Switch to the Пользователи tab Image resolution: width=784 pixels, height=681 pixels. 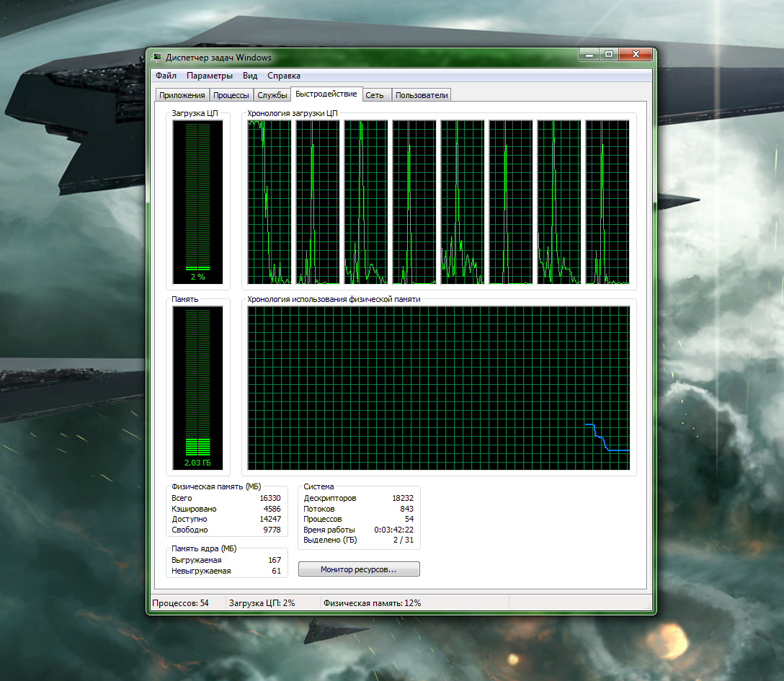(x=422, y=95)
